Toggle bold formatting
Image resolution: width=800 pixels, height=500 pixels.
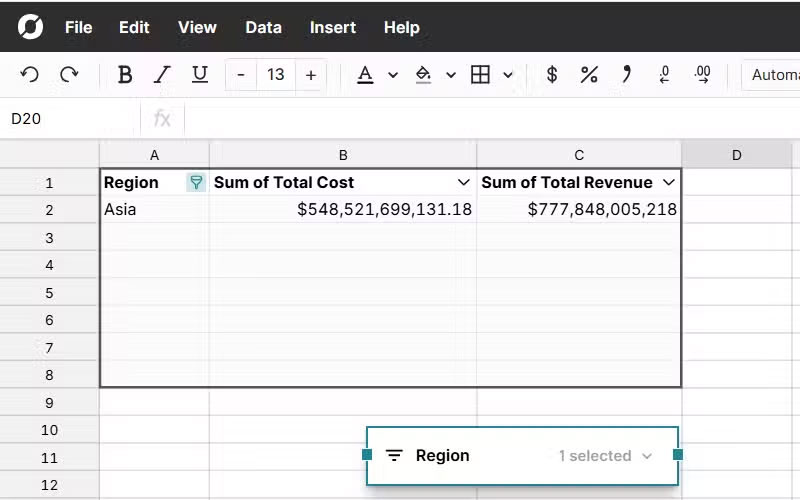(125, 75)
